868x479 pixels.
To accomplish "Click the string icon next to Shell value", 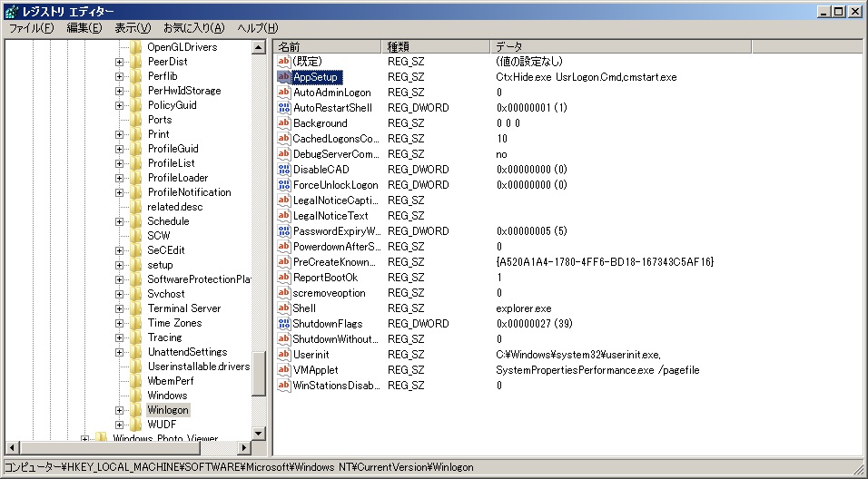I will pyautogui.click(x=283, y=308).
